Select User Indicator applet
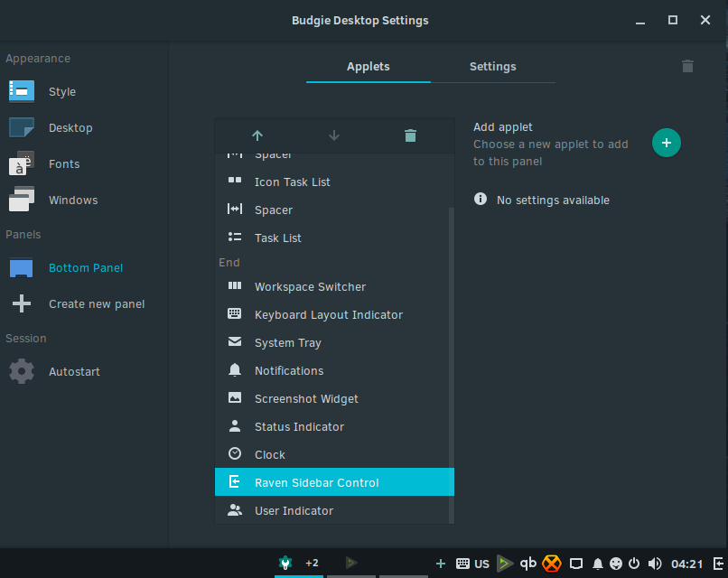728x578 pixels. coord(332,510)
